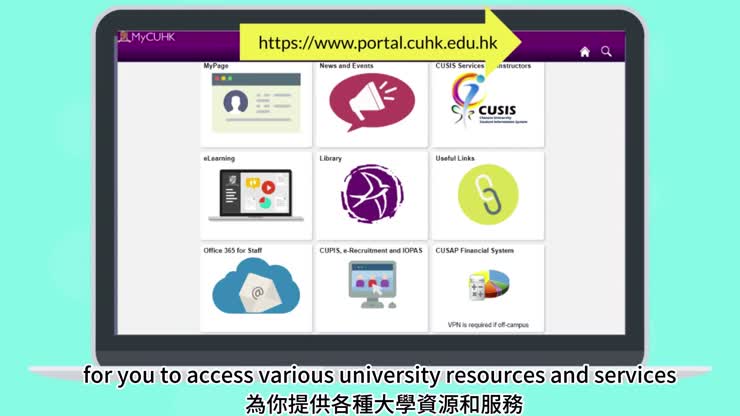Select the MyPage tile title
740x416 pixels.
point(216,66)
